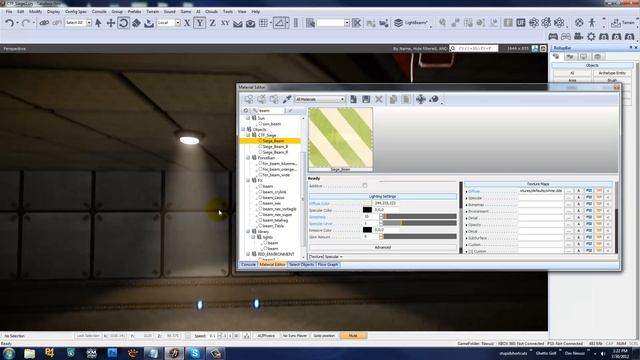Open the Terrain menu

[x=152, y=11]
